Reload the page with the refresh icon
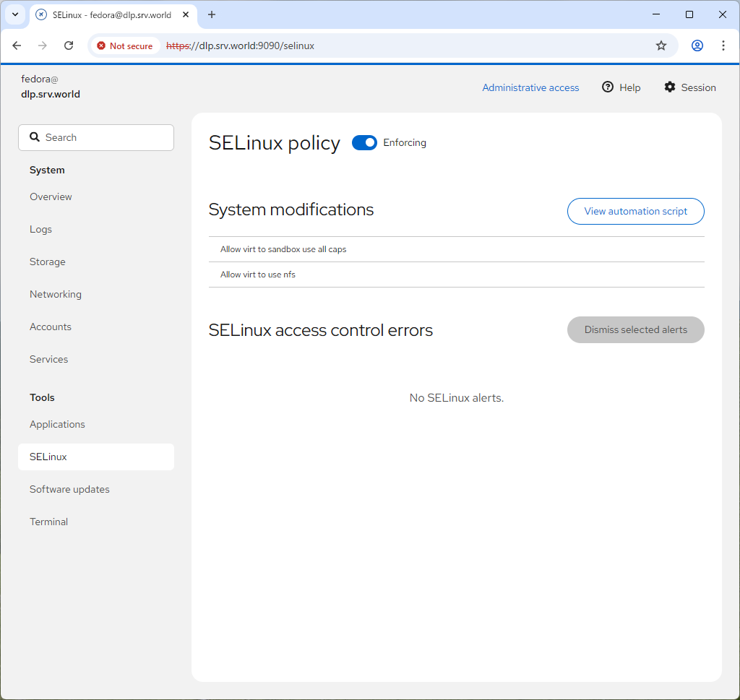The width and height of the screenshot is (740, 700). pyautogui.click(x=69, y=46)
